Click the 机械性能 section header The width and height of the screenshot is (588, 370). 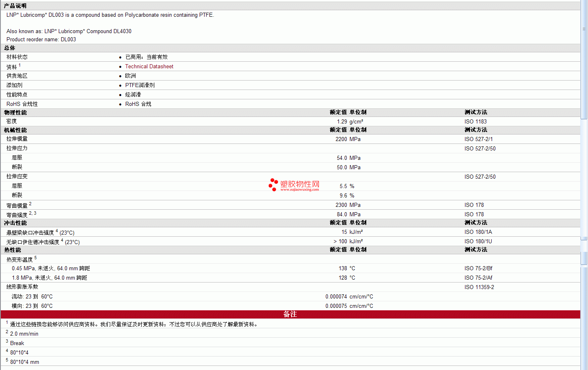pos(15,130)
